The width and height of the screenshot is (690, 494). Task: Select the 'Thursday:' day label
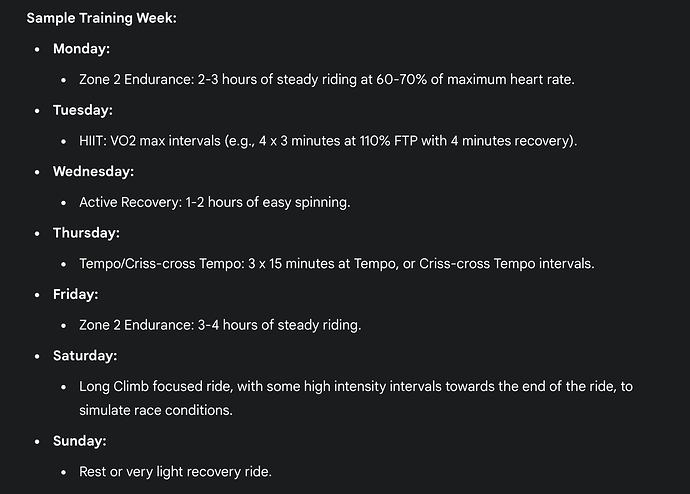click(86, 233)
